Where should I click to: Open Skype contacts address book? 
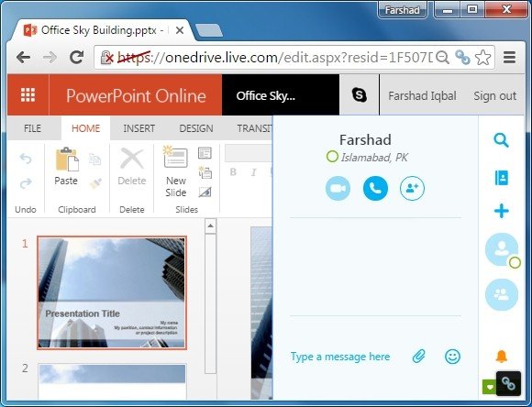[x=502, y=178]
